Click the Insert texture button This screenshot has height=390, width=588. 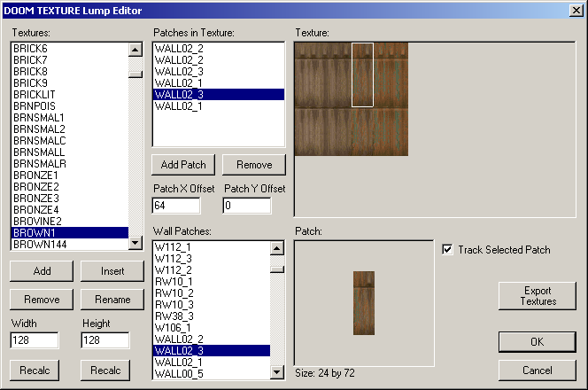click(112, 271)
